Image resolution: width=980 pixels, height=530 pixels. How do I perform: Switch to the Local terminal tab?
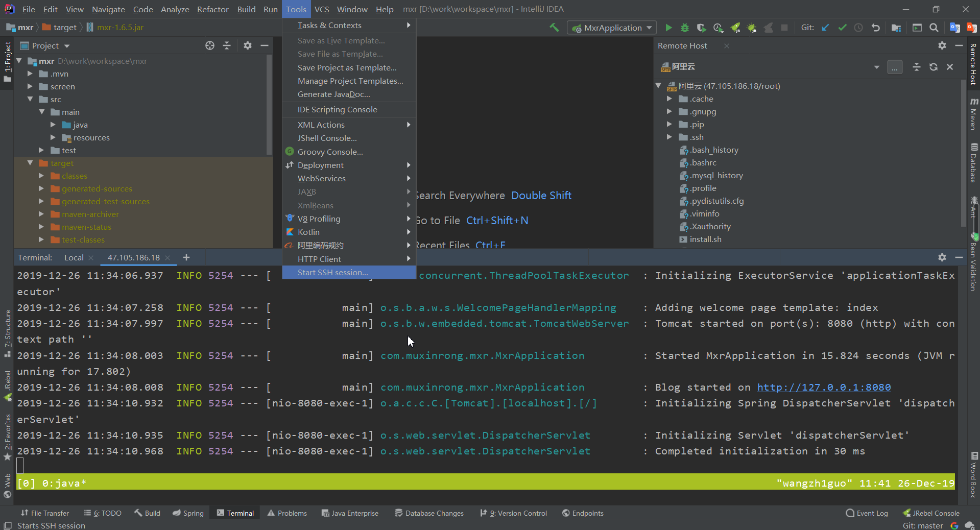(x=74, y=257)
